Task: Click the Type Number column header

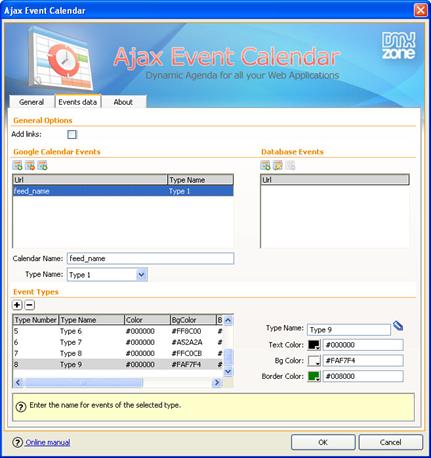Action: click(x=36, y=320)
